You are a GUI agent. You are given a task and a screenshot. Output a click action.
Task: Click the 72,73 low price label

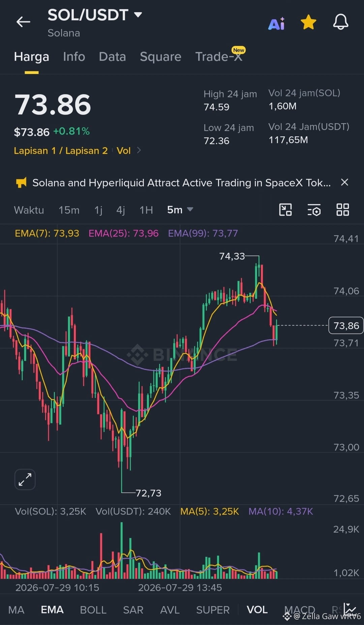(148, 493)
